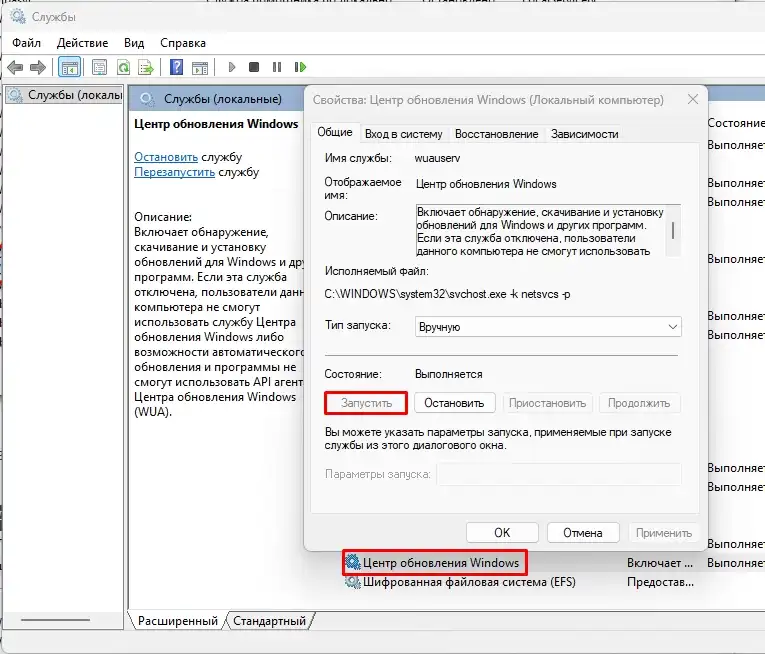Switch to the Стандартный view tab
765x654 pixels.
tap(269, 620)
